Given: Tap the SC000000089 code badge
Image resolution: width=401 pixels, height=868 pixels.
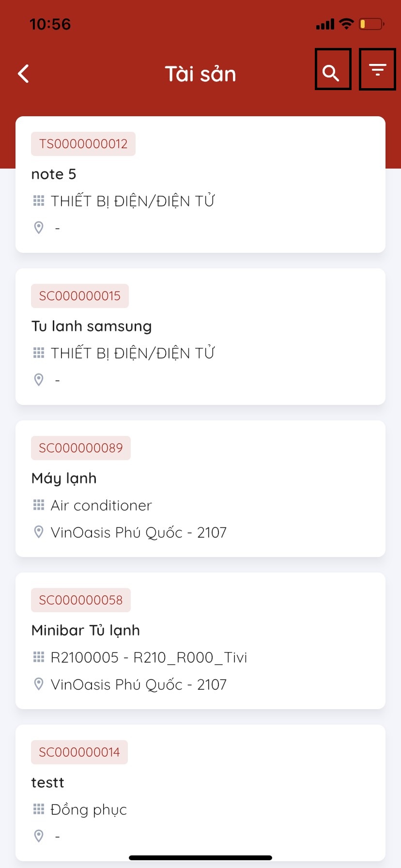Looking at the screenshot, I should point(81,448).
